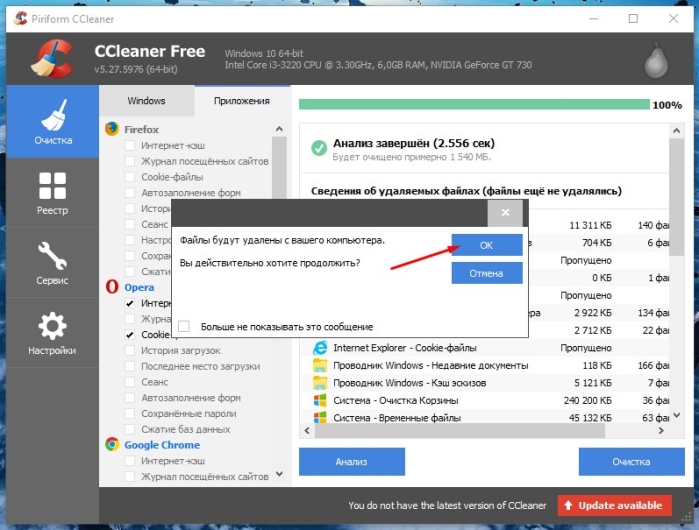Viewport: 699px width, 530px height.
Task: Click the Google Chrome browser icon
Action: pyautogui.click(x=112, y=444)
